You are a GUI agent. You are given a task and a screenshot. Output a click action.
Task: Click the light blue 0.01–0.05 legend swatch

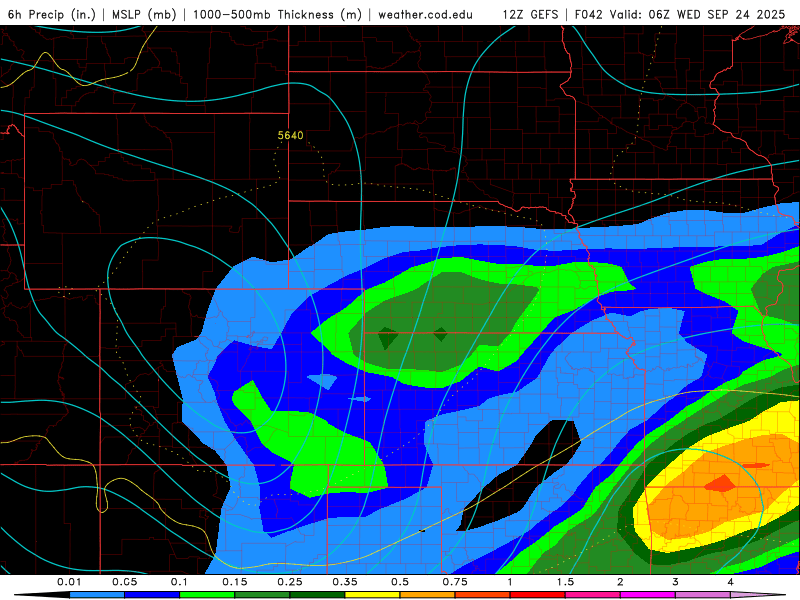pyautogui.click(x=97, y=595)
